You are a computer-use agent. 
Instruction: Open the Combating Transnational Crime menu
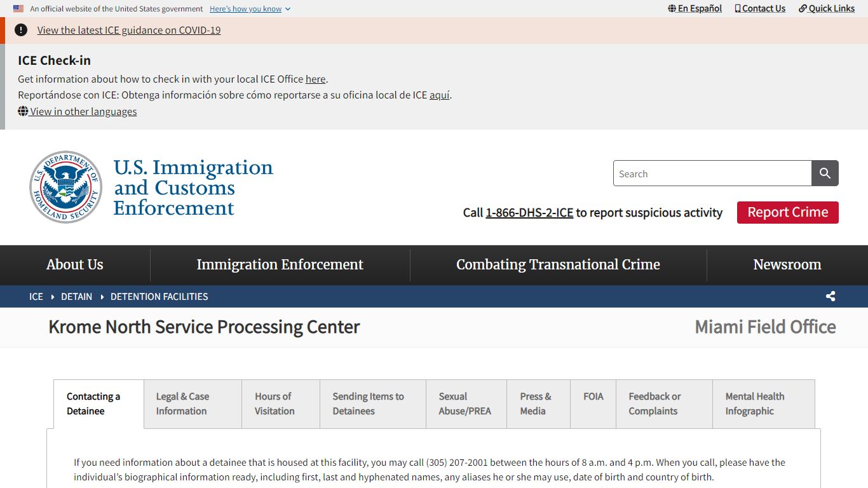(x=558, y=264)
